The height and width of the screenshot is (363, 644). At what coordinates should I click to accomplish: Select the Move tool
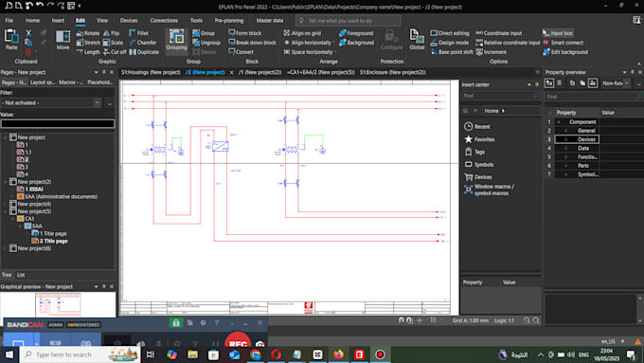point(63,40)
